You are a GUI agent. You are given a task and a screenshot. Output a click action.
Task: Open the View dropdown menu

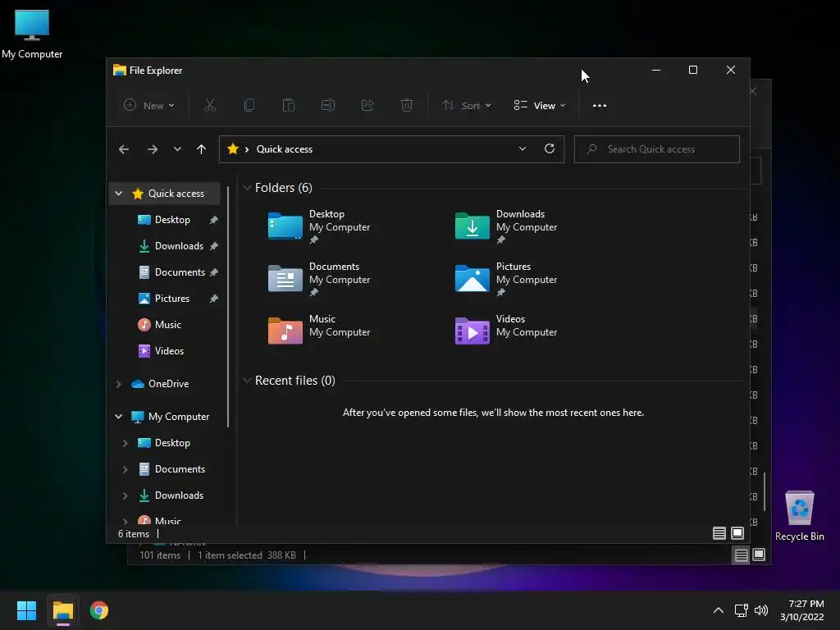coord(540,106)
